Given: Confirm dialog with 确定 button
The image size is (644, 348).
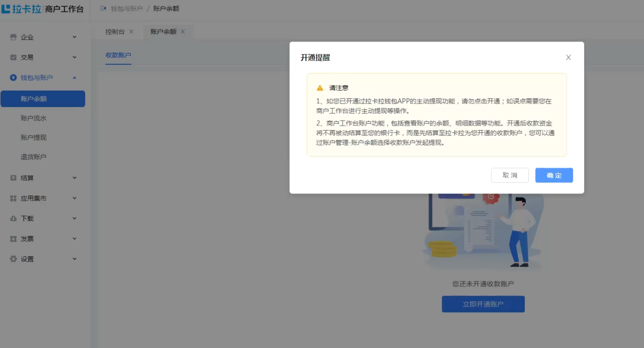Looking at the screenshot, I should tap(554, 175).
